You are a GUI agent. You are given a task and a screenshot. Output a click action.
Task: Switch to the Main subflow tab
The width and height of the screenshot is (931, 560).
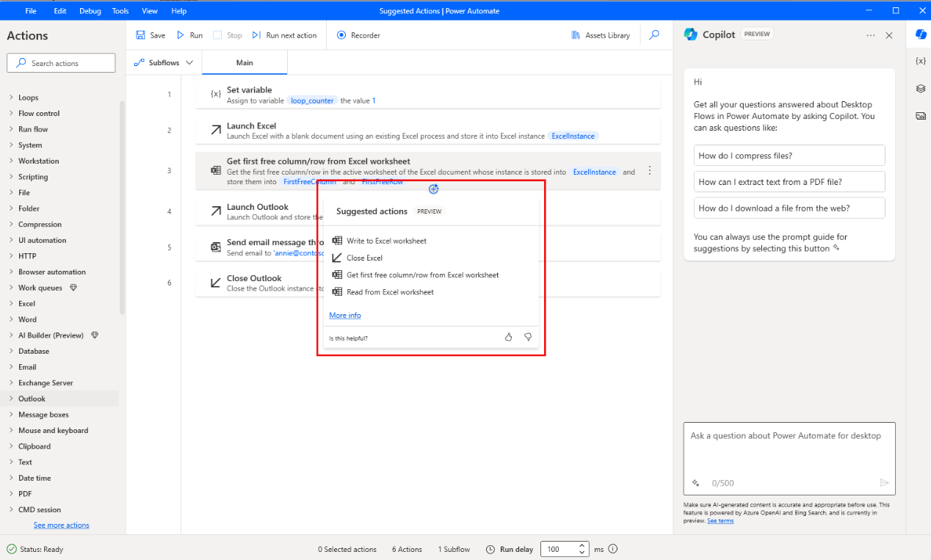244,62
